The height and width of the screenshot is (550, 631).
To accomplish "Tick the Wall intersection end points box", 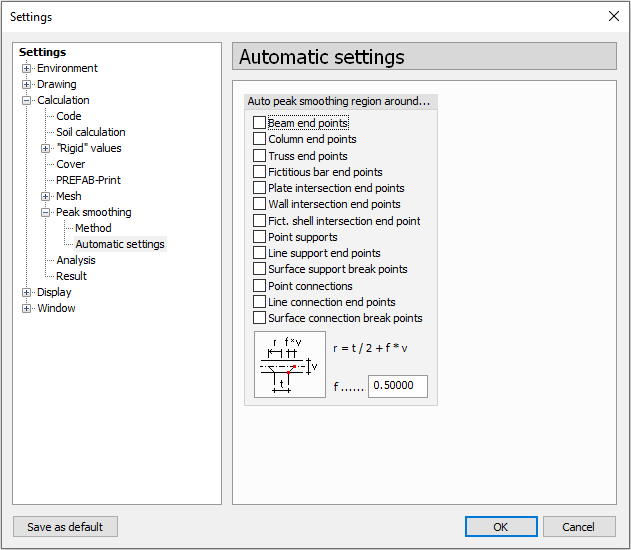I will point(260,204).
